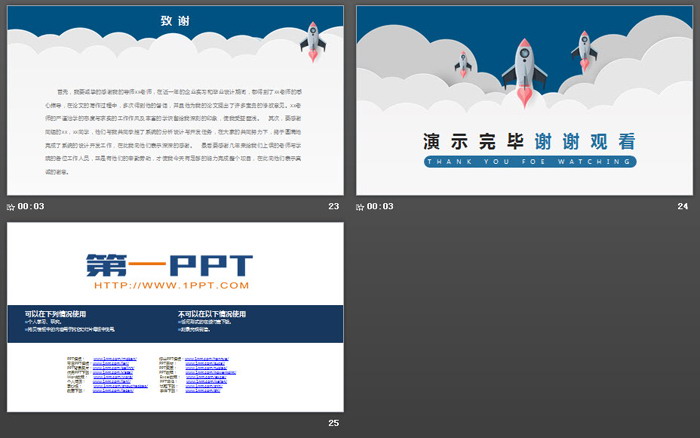The width and height of the screenshot is (700, 438).
Task: Click the smallest rocket on slide 24
Action: (x=463, y=64)
